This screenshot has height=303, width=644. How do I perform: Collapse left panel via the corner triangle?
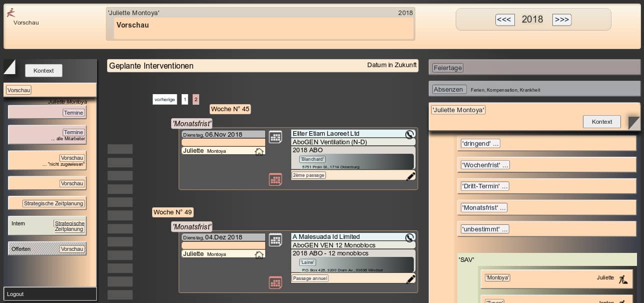[x=10, y=67]
